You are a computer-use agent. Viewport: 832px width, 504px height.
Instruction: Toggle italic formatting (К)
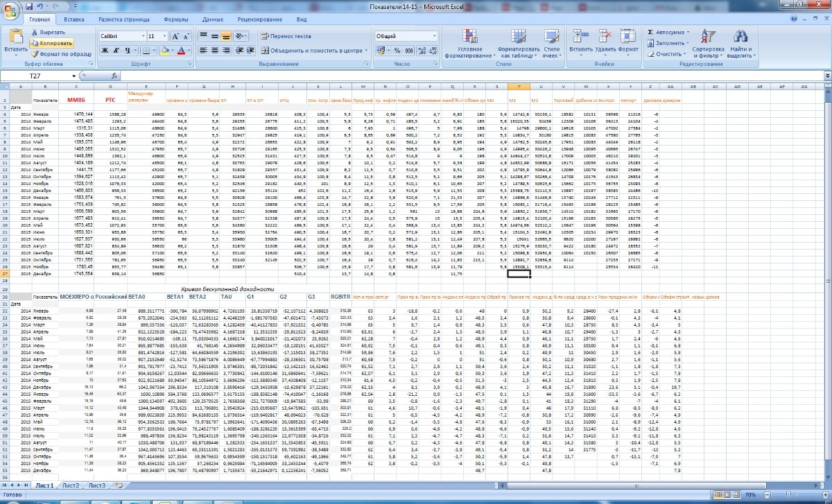click(118, 51)
